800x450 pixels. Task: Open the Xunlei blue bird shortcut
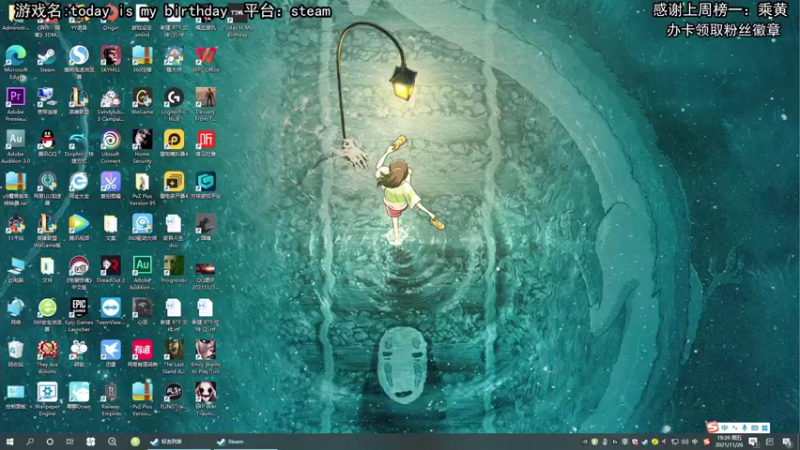click(x=111, y=353)
